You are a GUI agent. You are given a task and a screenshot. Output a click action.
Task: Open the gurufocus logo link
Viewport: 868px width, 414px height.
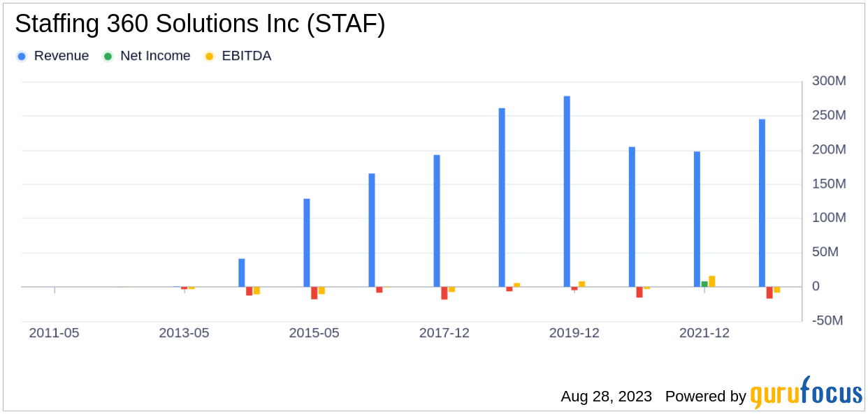[x=806, y=393]
